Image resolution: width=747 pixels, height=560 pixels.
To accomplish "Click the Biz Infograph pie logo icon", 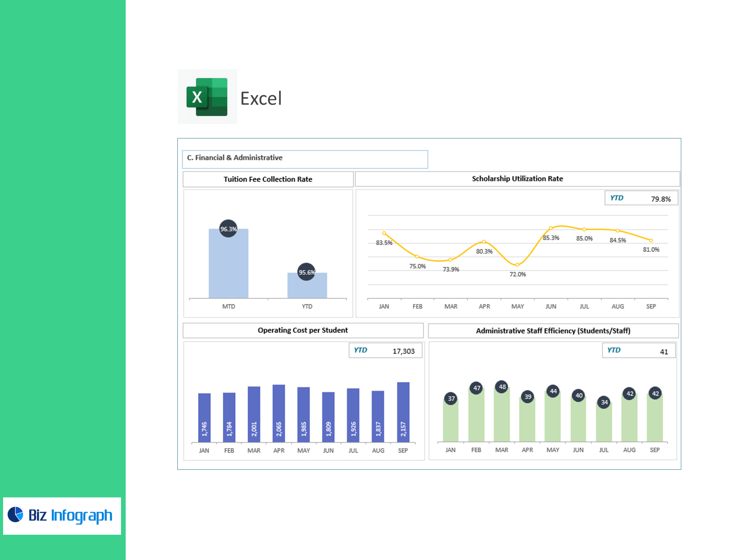I will click(x=16, y=514).
